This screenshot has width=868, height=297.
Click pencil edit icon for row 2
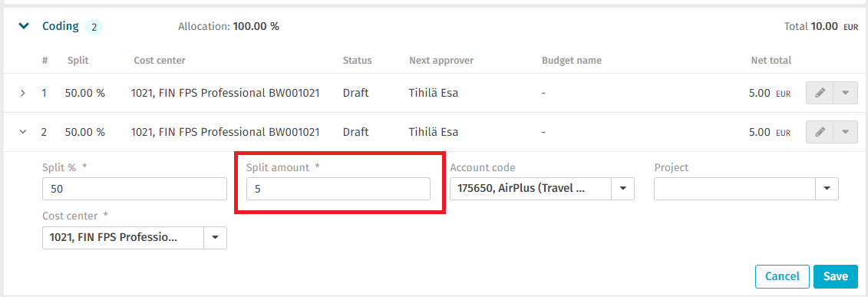820,132
